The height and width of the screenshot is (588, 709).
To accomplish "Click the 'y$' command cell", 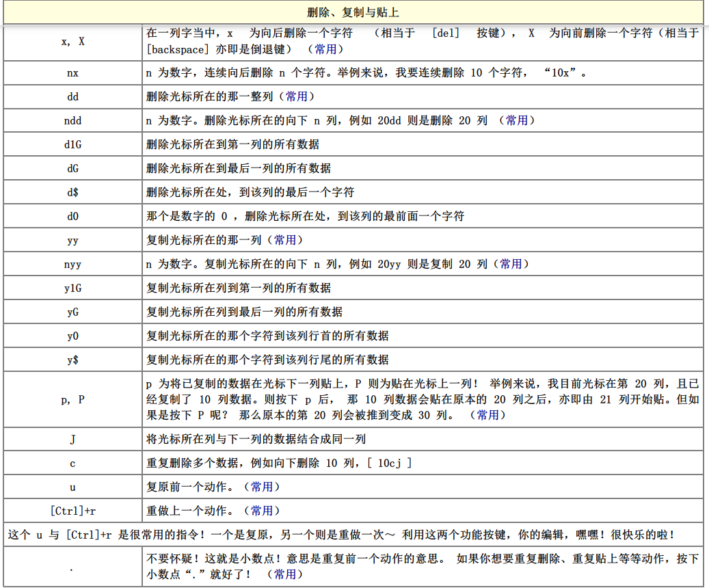I will (x=72, y=360).
